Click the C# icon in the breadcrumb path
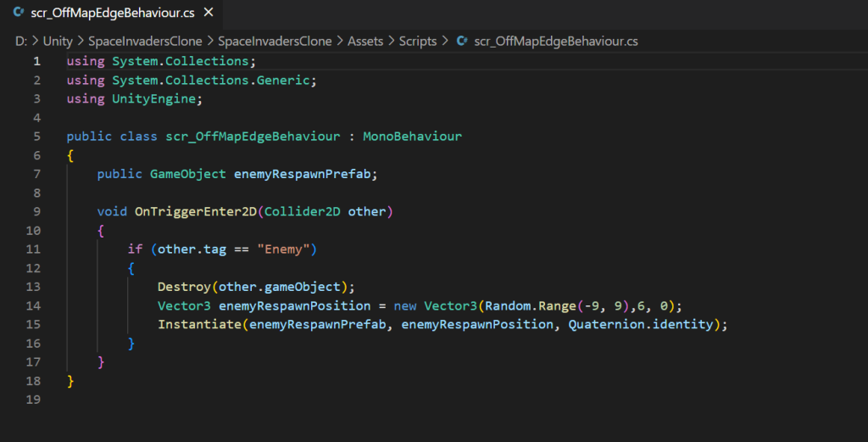 coord(462,41)
